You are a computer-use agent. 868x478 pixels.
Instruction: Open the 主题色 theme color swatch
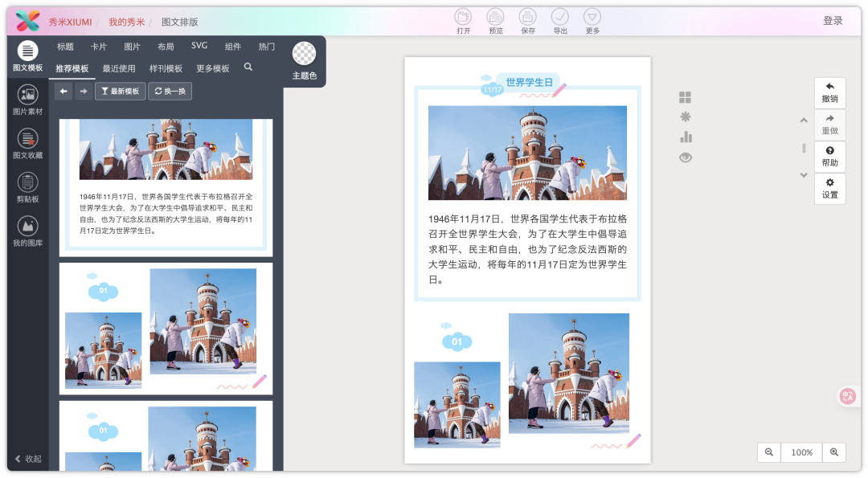pyautogui.click(x=304, y=59)
